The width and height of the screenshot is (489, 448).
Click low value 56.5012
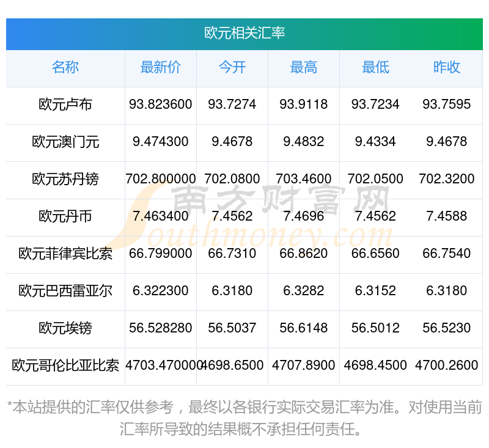click(x=375, y=328)
